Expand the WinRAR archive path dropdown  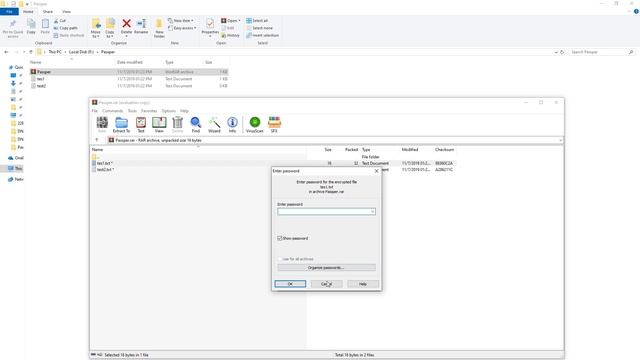(560, 140)
